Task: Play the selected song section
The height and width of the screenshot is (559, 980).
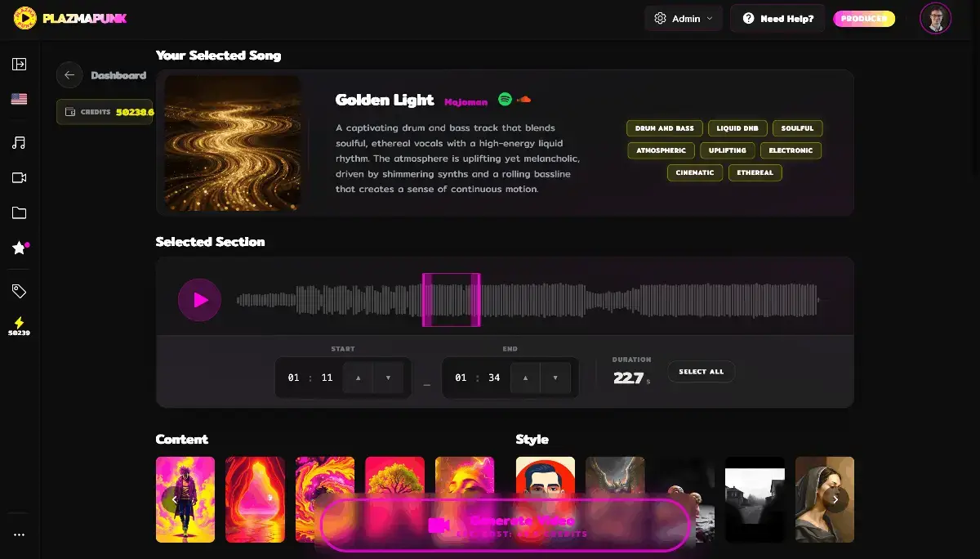Action: tap(200, 300)
